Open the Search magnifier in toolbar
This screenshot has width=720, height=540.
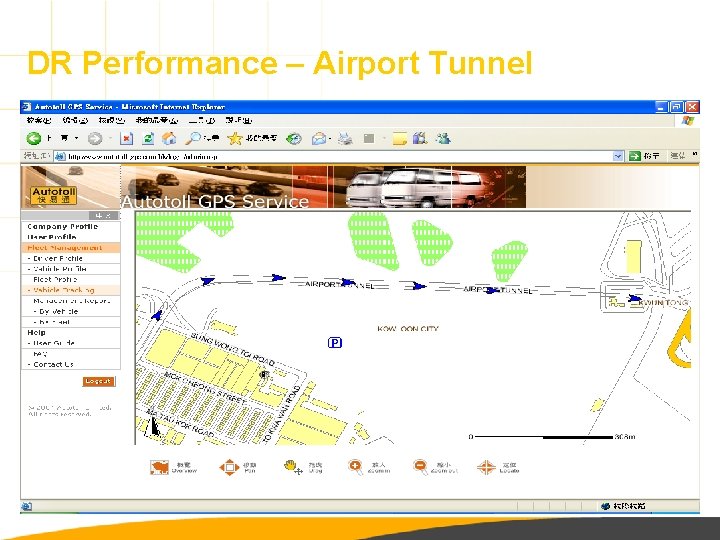point(193,138)
